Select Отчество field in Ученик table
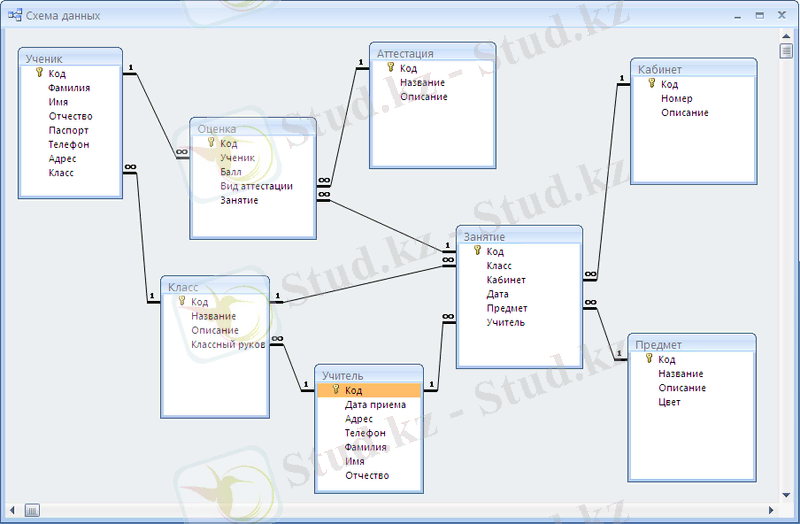The height and width of the screenshot is (524, 800). point(70,116)
